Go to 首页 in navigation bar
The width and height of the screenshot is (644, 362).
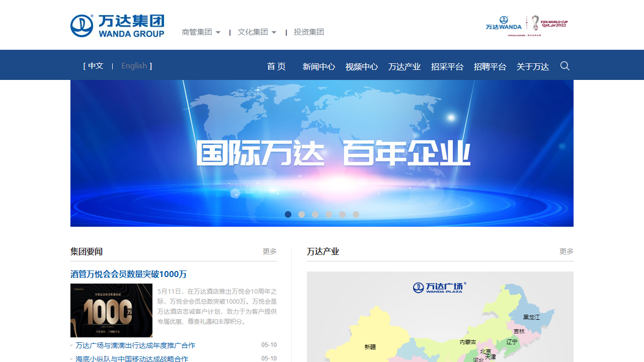tap(276, 66)
